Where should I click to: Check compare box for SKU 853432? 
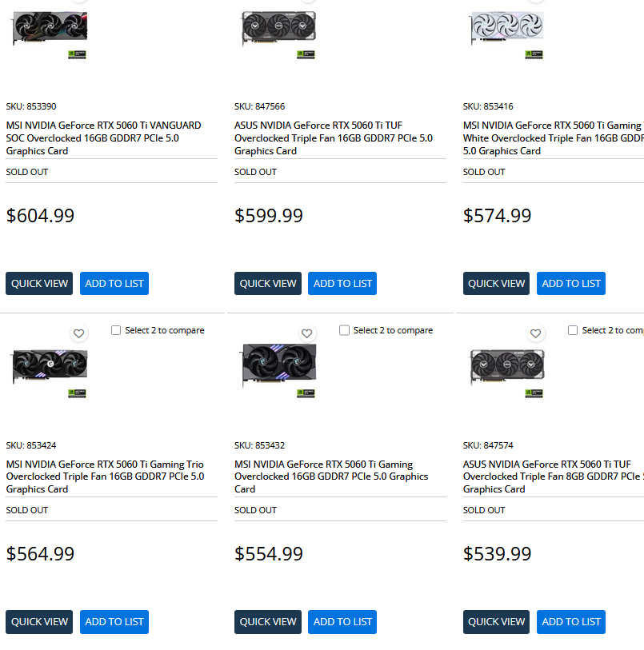pos(344,330)
